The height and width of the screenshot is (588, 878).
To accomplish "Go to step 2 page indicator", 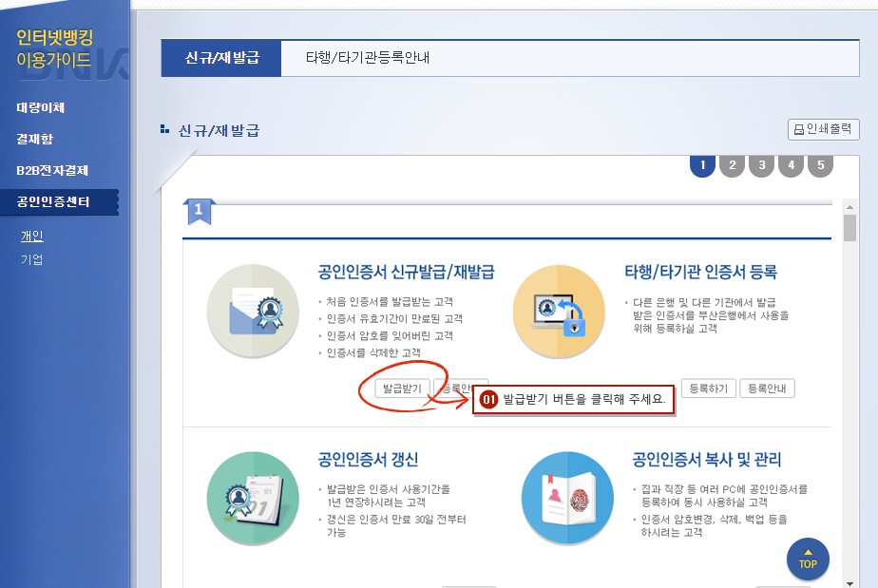I will pyautogui.click(x=732, y=164).
